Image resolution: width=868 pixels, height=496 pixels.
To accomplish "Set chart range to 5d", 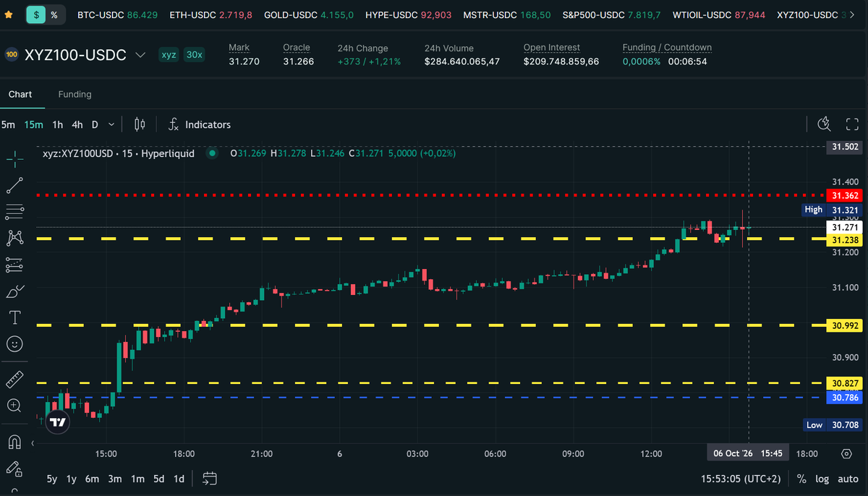I will (158, 479).
